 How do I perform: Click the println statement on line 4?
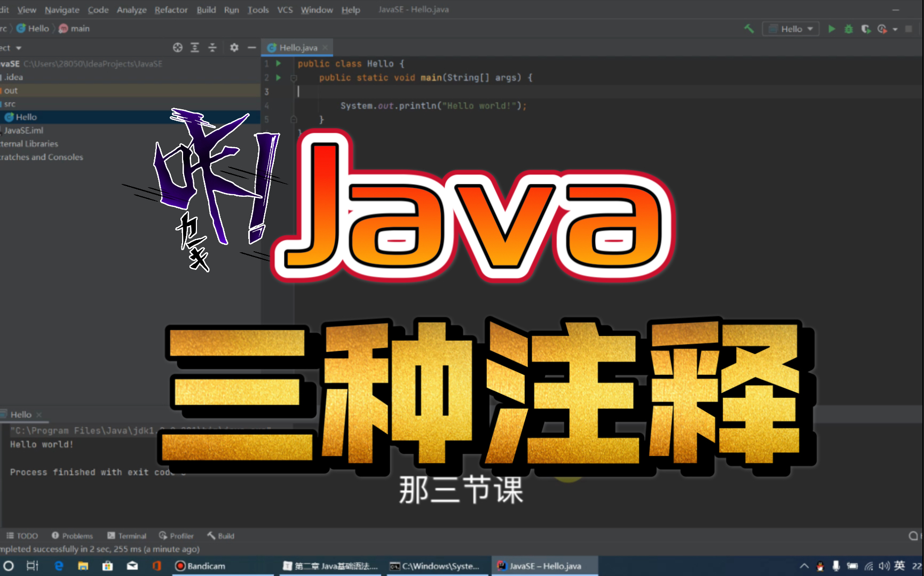point(433,106)
